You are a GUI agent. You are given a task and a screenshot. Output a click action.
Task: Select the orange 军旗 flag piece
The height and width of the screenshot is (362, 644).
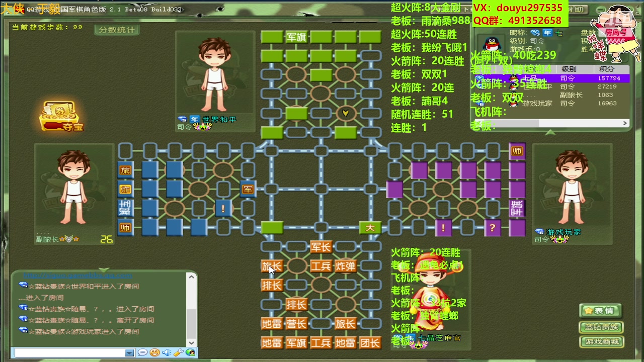[296, 343]
